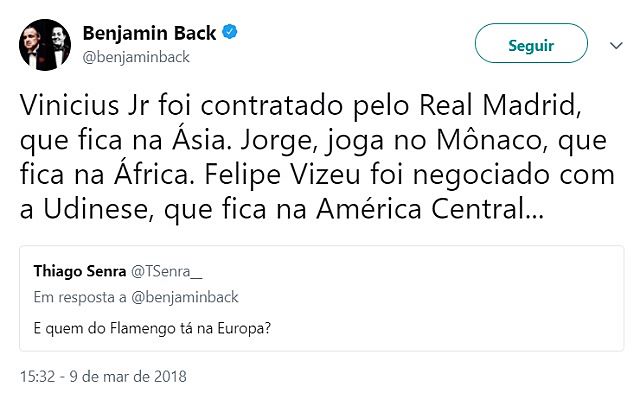Screen dimensions: 640x393
Task: Click 'Em resposta a' label in quote
Action: coord(80,297)
